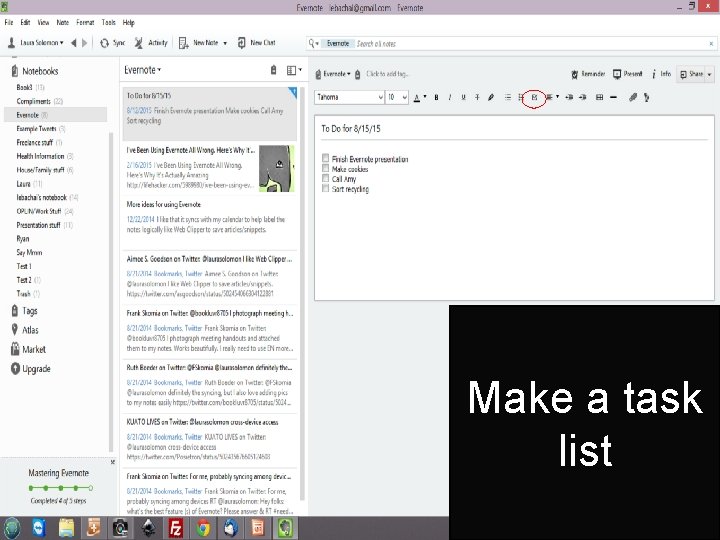Check the 'Make cookies' checkbox

(326, 168)
